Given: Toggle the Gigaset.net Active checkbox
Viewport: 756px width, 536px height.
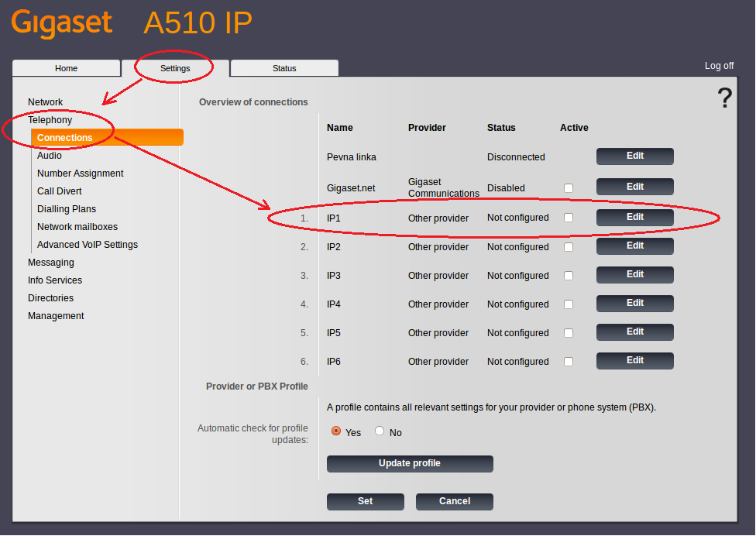Looking at the screenshot, I should tap(569, 188).
